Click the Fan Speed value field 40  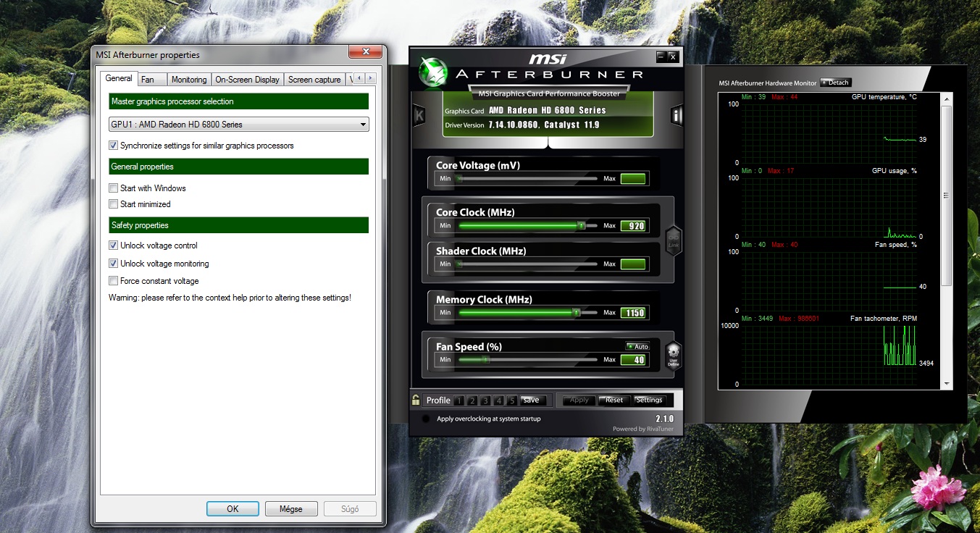[632, 360]
